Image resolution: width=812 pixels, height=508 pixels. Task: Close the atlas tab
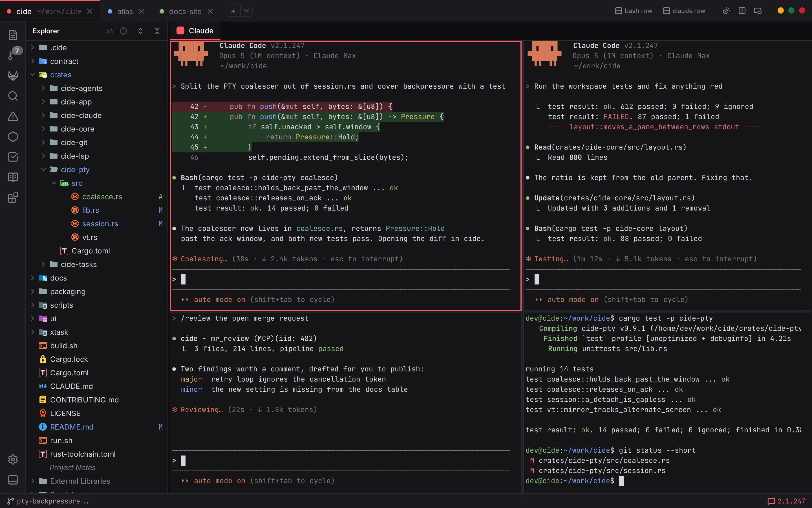pyautogui.click(x=142, y=11)
